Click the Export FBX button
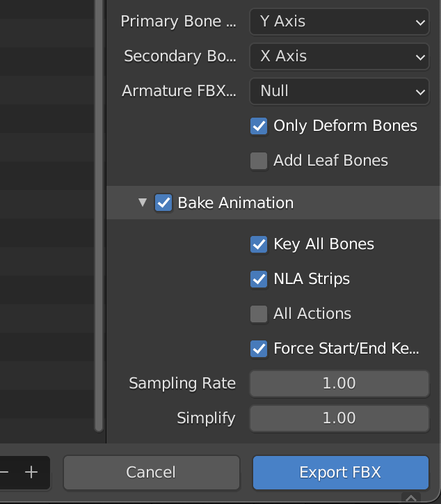 (x=341, y=473)
